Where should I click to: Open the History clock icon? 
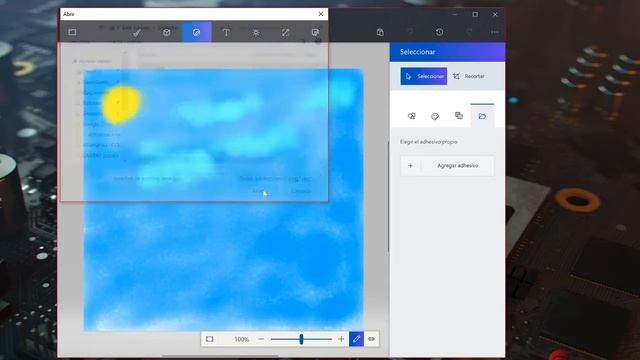tap(439, 32)
